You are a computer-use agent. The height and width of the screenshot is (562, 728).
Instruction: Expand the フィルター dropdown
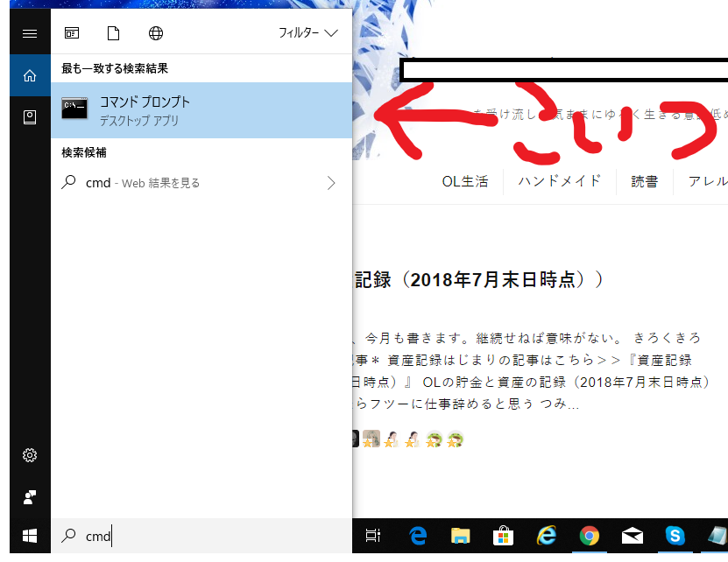click(x=307, y=33)
